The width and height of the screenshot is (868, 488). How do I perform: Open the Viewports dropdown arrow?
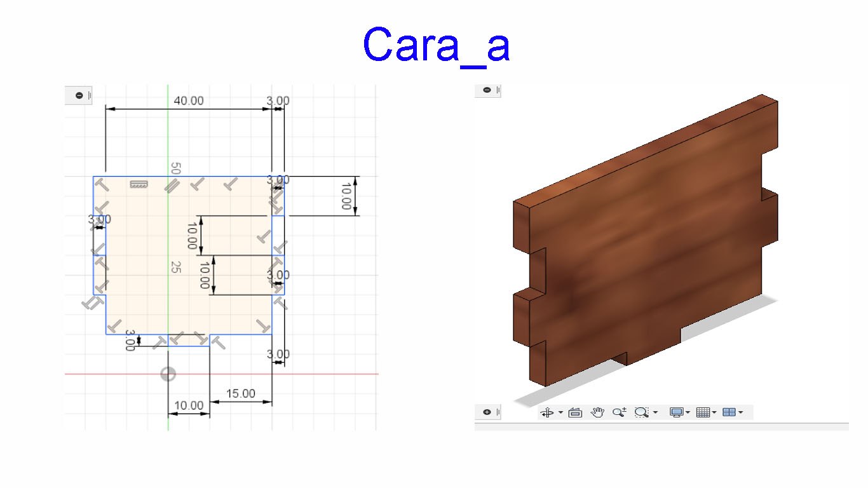click(x=740, y=412)
